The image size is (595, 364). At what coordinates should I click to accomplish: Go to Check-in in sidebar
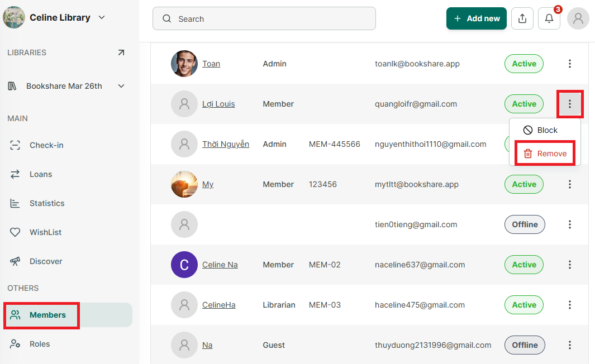(46, 145)
